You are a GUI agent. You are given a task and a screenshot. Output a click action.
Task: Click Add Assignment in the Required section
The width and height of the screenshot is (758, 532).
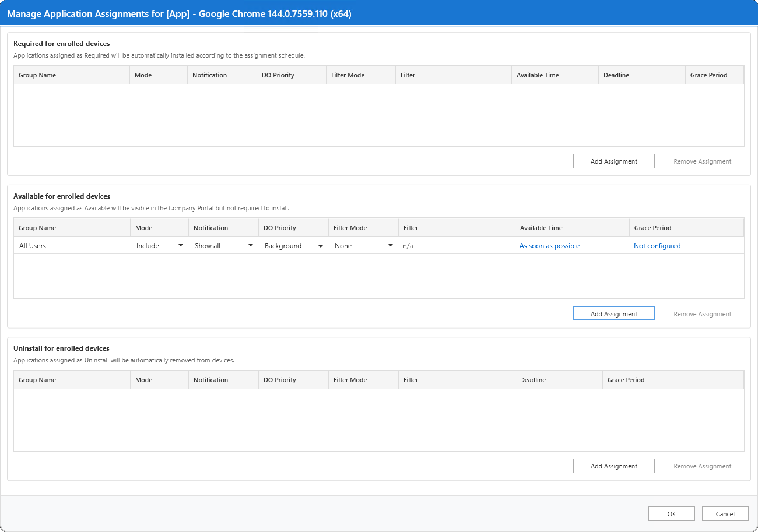click(613, 161)
